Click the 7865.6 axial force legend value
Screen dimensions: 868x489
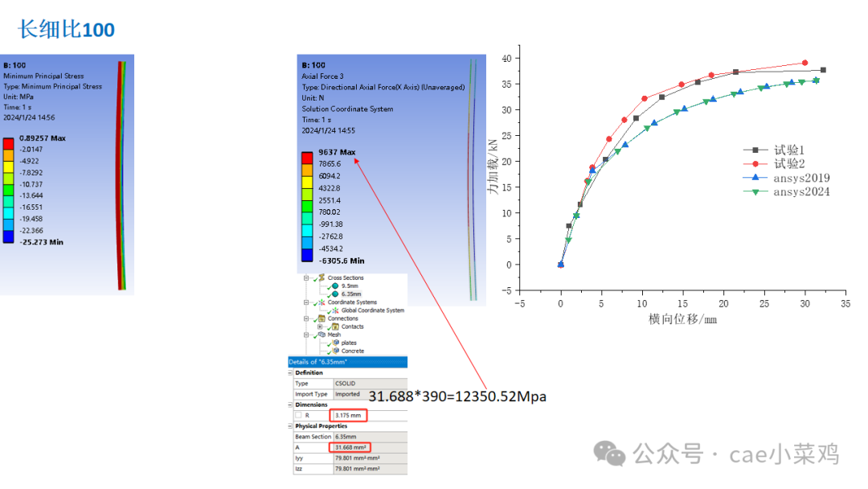pos(330,164)
